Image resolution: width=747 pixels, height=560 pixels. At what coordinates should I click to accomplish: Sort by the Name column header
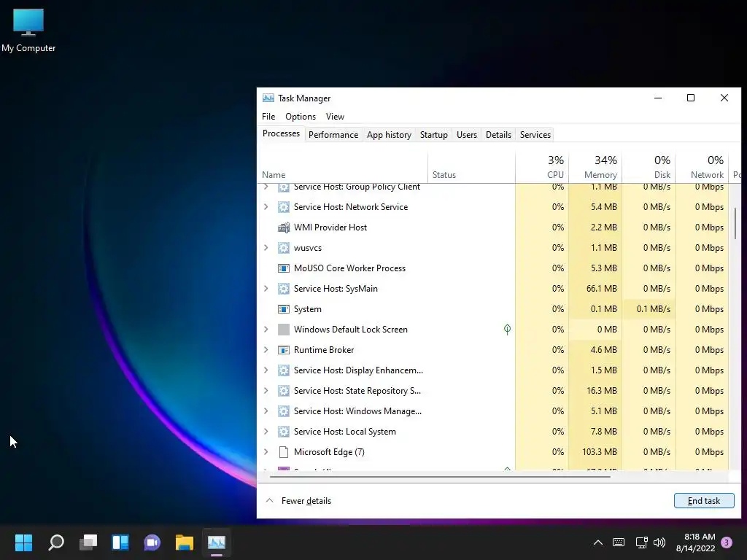pyautogui.click(x=343, y=167)
